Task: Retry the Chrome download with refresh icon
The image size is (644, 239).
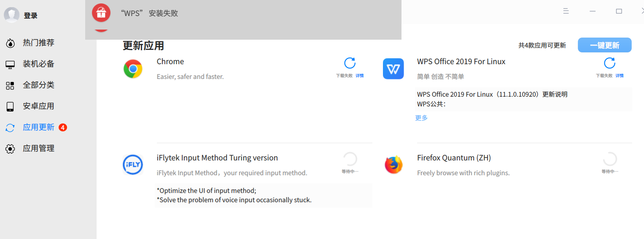Action: click(x=350, y=63)
